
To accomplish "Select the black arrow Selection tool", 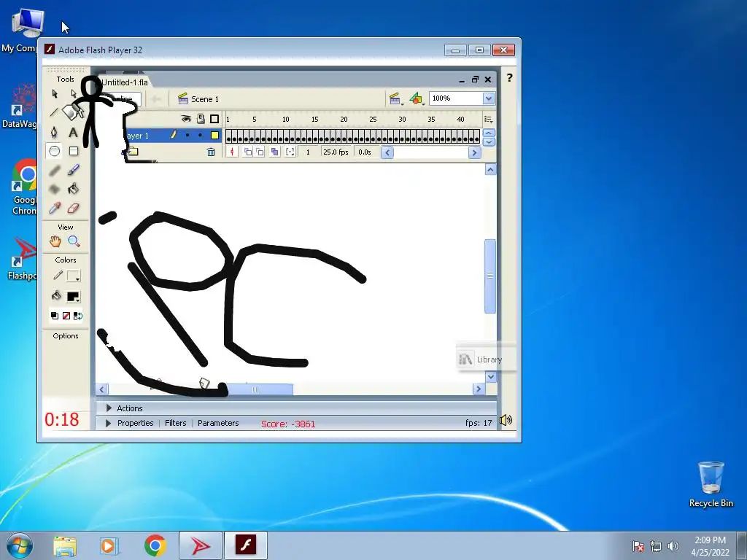I will pyautogui.click(x=55, y=94).
